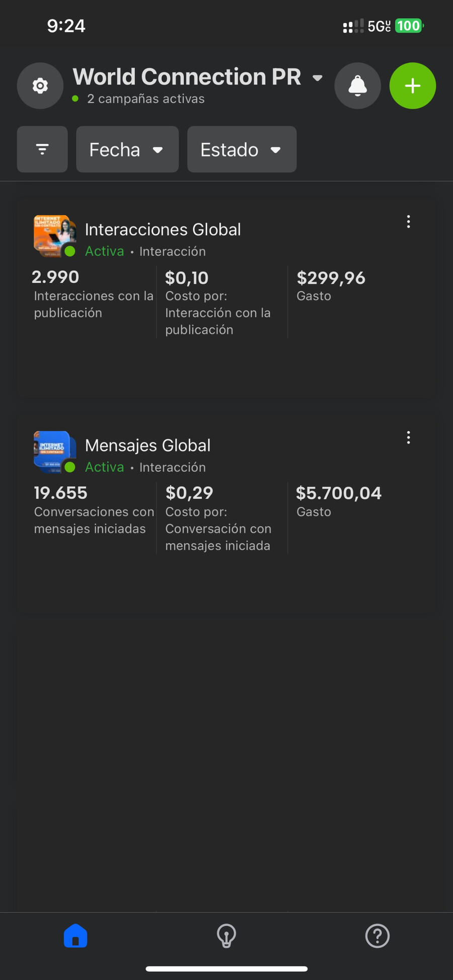Open Mensajes Global three-dot menu
453x980 pixels.
tap(408, 437)
